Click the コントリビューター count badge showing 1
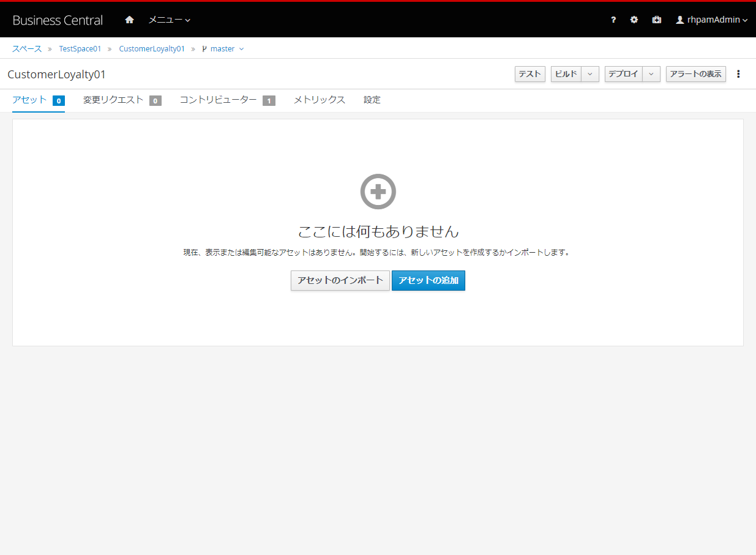 coord(269,101)
